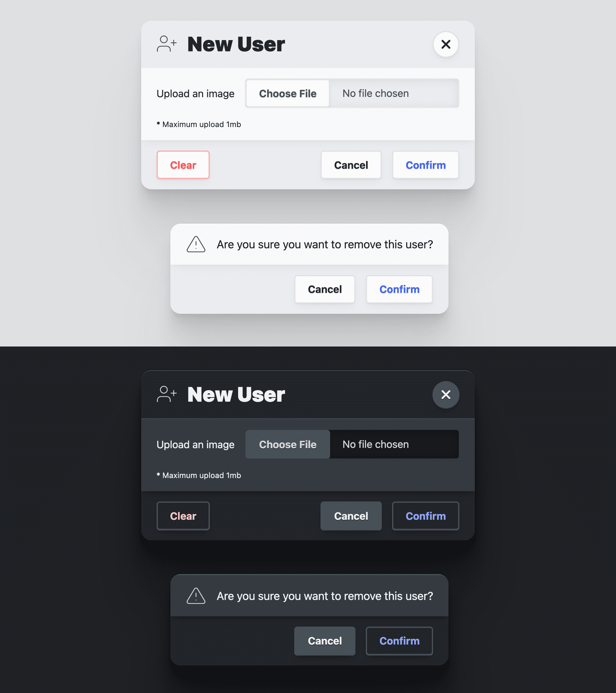
Task: Click Choose File in dark mode modal
Action: point(288,444)
